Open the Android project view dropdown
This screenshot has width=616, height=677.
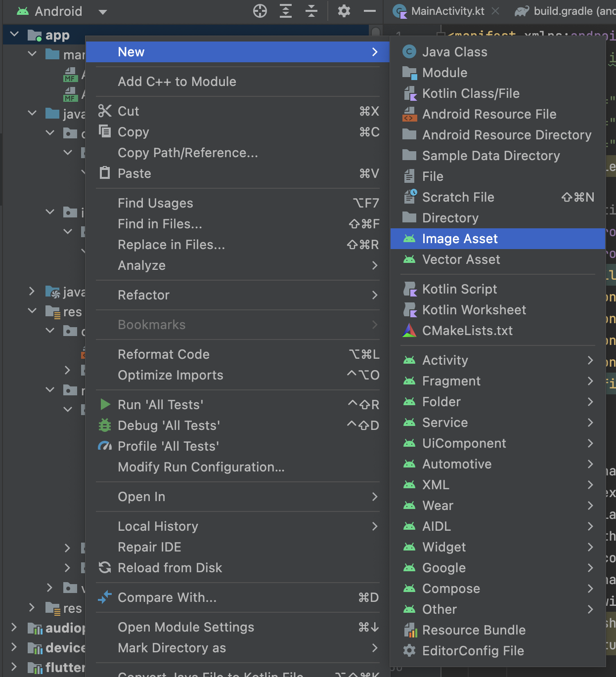tap(103, 12)
